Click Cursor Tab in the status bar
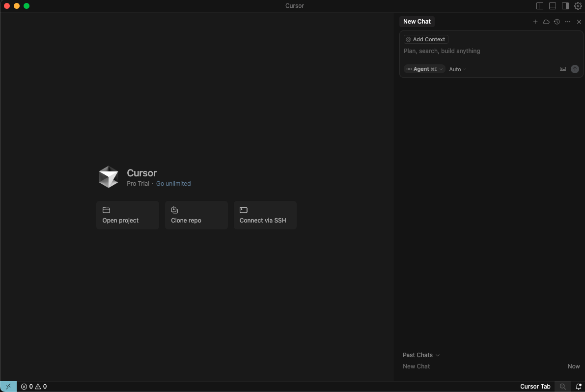 [x=535, y=387]
